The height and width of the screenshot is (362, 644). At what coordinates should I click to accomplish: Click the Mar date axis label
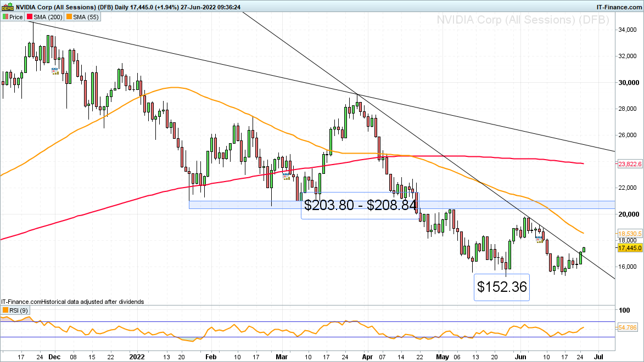tap(282, 357)
